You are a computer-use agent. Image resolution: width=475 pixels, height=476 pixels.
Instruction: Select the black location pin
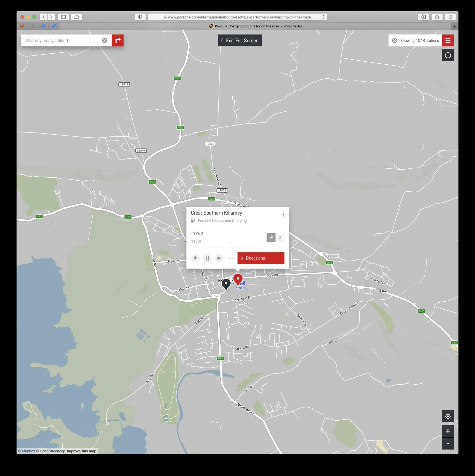point(226,285)
